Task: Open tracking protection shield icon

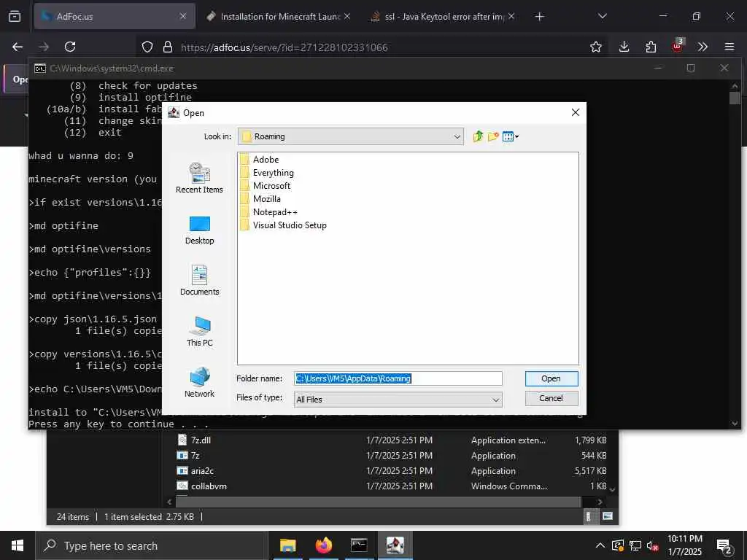Action: 147,47
